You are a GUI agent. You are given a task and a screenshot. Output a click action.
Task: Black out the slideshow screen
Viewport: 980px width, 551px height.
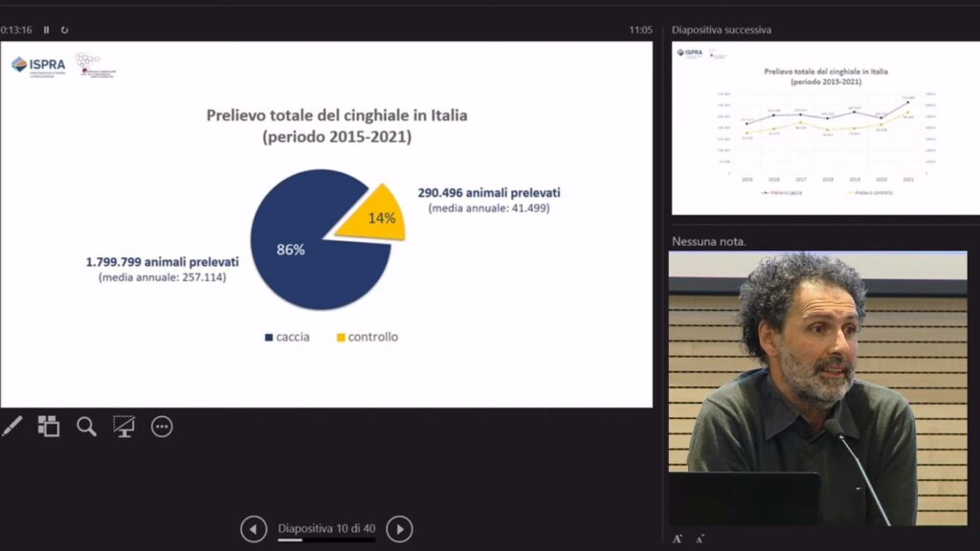123,427
